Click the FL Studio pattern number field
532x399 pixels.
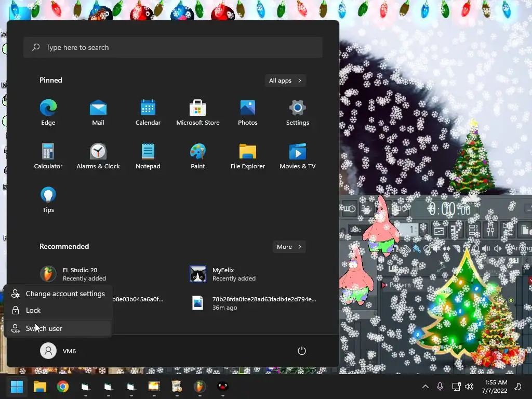(x=410, y=230)
